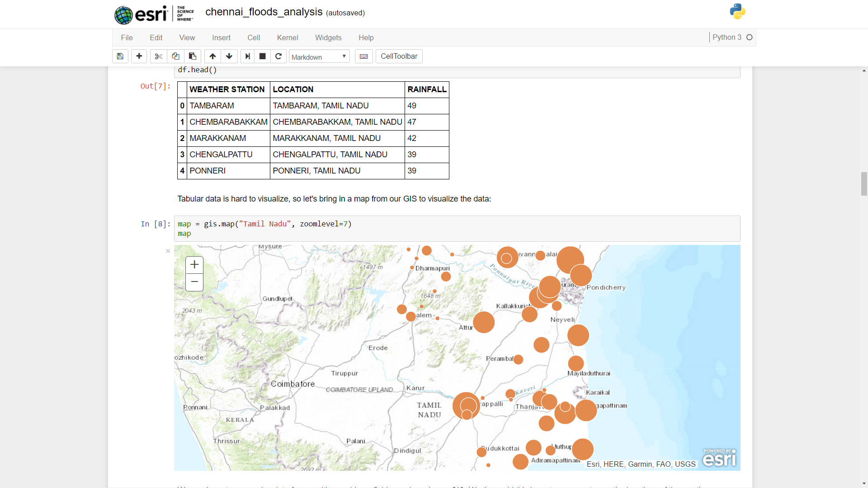Screen dimensions: 868x488
Task: Copy selected cells icon
Action: (x=175, y=56)
